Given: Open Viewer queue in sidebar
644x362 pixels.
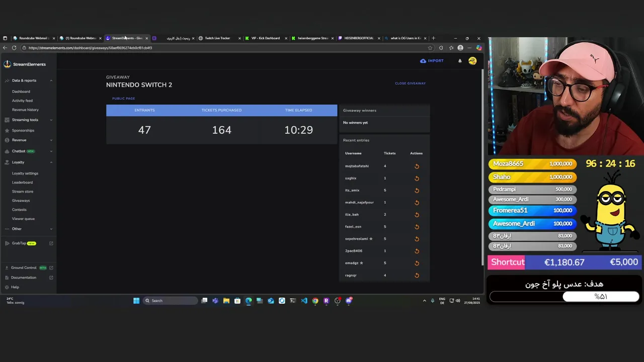Looking at the screenshot, I should point(23,219).
